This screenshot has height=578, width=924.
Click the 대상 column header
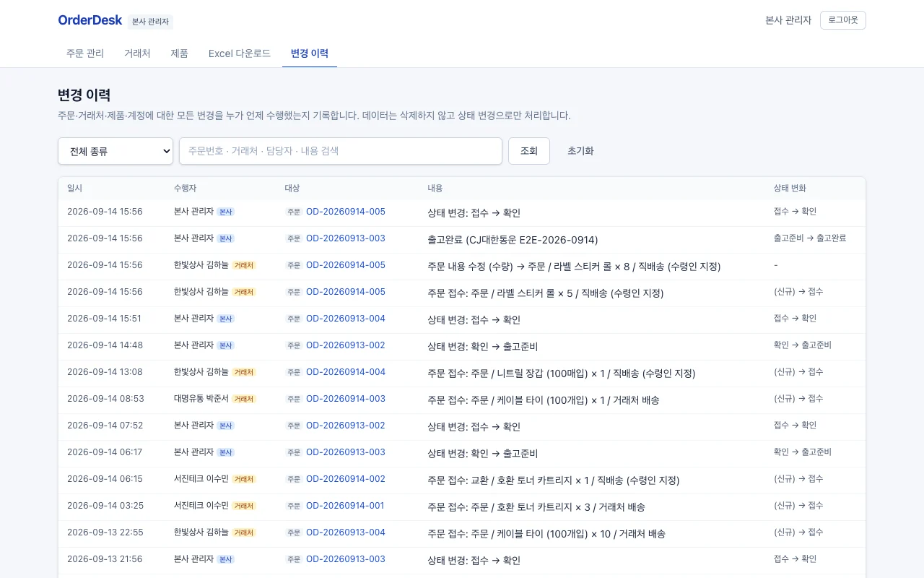292,188
